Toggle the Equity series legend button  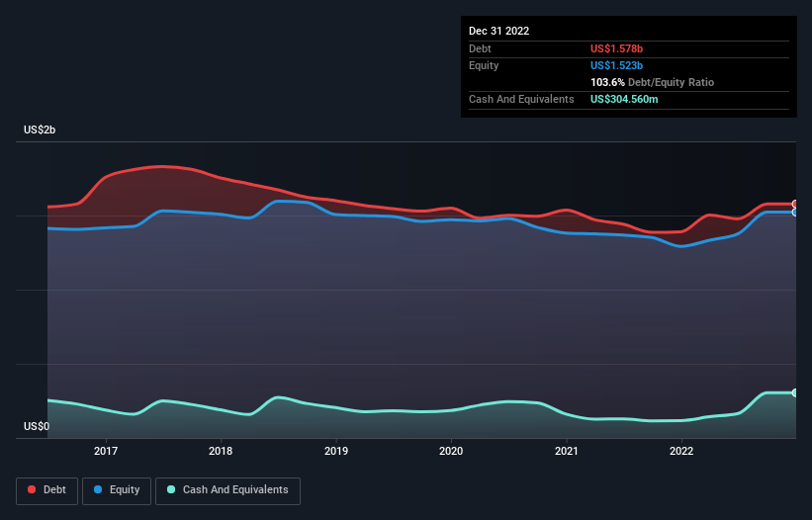[117, 490]
